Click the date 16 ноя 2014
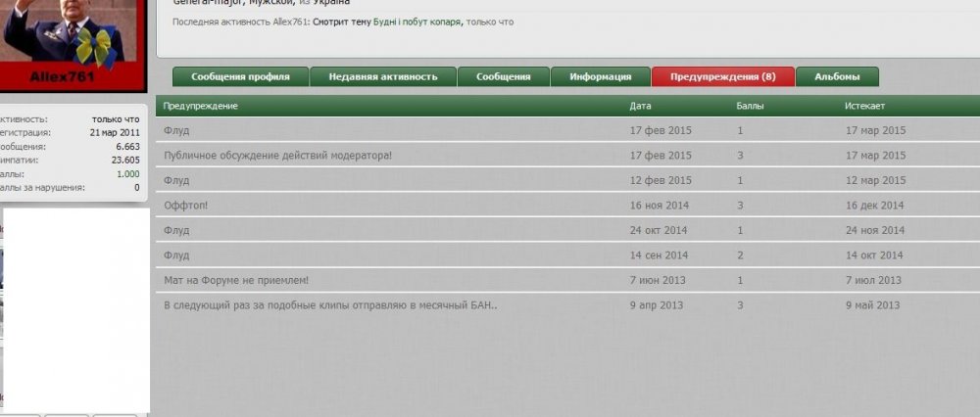Screen dimensions: 980x417 point(660,206)
